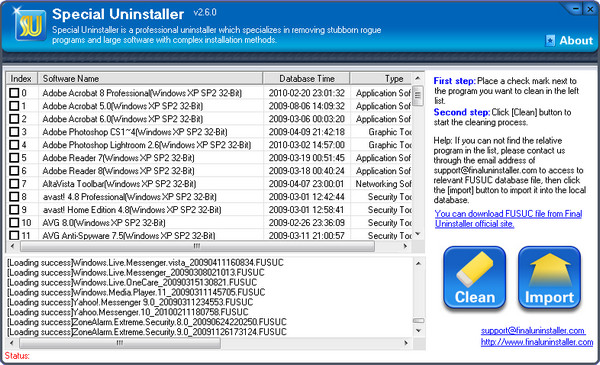Click the software list scroll right arrow

tap(405, 246)
